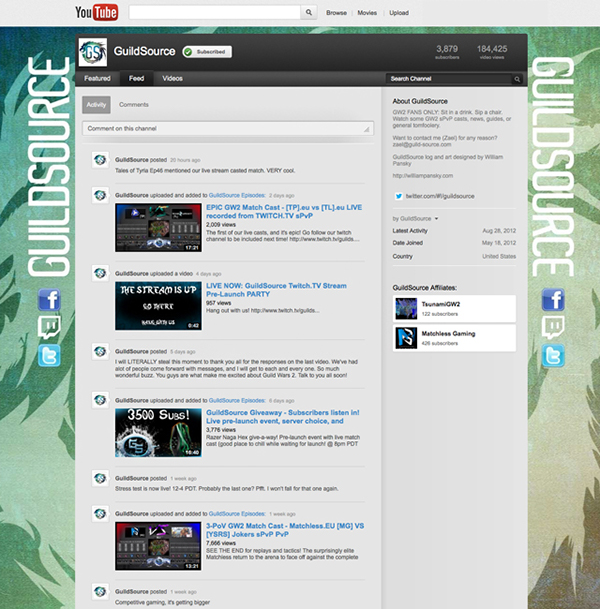Click the channel search magnifier icon
The image size is (600, 609).
point(517,79)
